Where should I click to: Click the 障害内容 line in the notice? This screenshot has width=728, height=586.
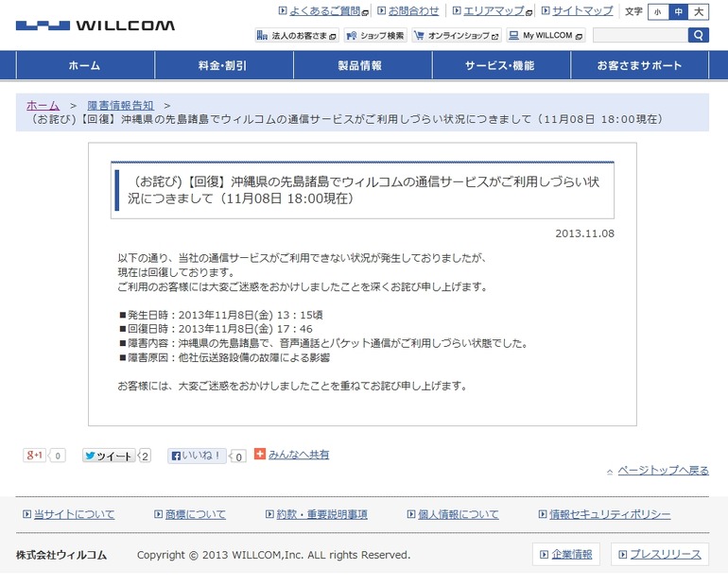tap(323, 343)
